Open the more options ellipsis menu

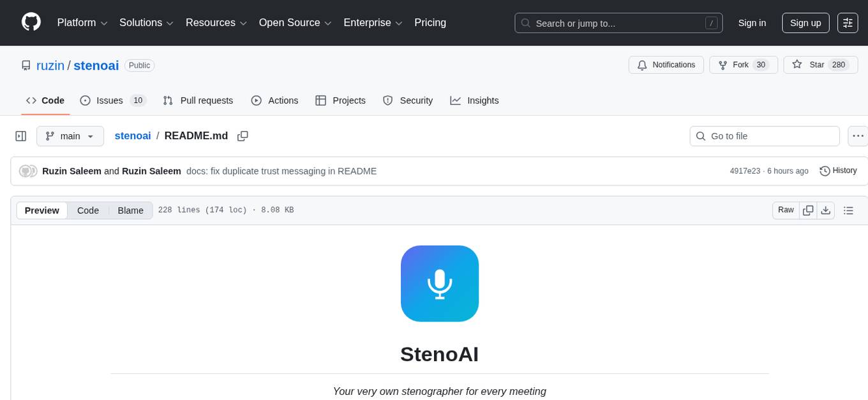pyautogui.click(x=858, y=135)
